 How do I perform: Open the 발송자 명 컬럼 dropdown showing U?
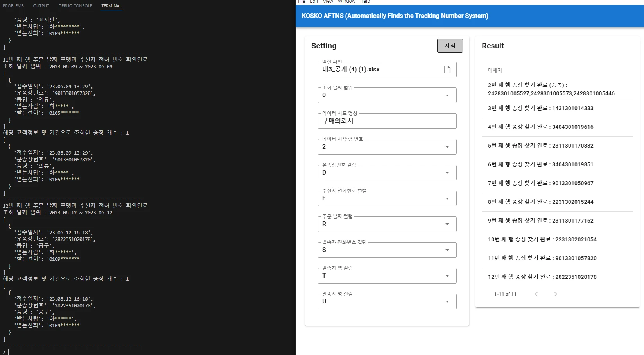[447, 301]
